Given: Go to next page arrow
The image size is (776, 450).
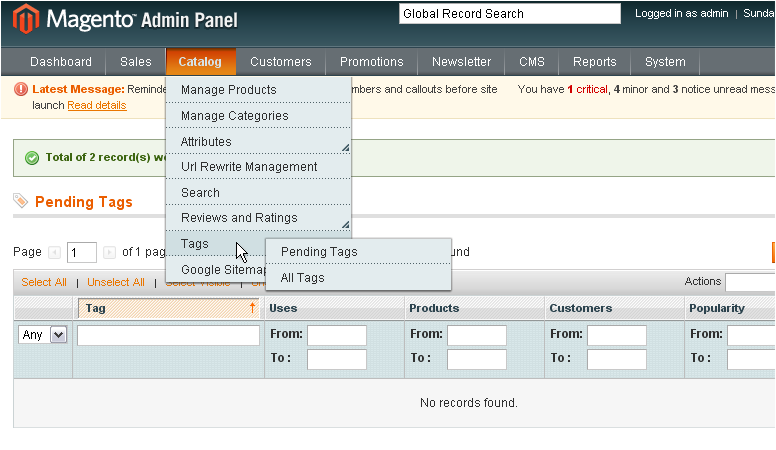Looking at the screenshot, I should pyautogui.click(x=109, y=252).
